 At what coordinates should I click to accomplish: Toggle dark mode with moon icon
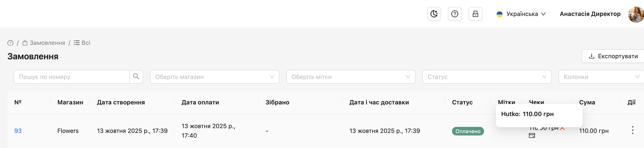pyautogui.click(x=434, y=14)
